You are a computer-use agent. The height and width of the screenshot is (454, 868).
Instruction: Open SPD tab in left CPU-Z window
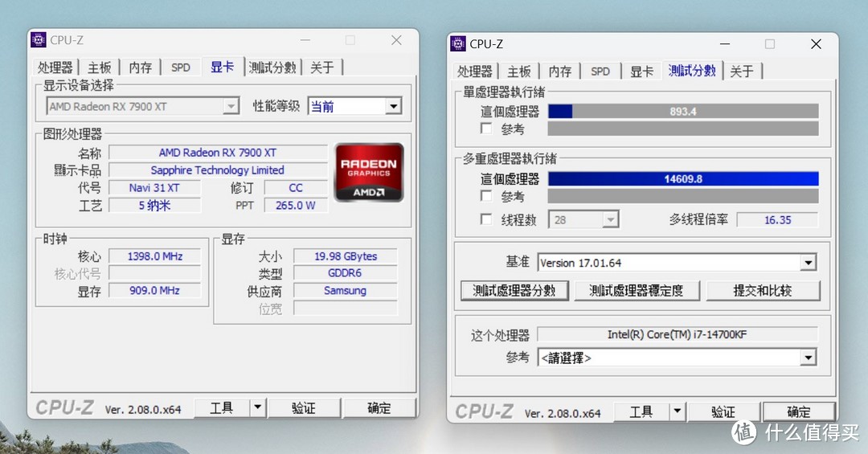(x=181, y=67)
